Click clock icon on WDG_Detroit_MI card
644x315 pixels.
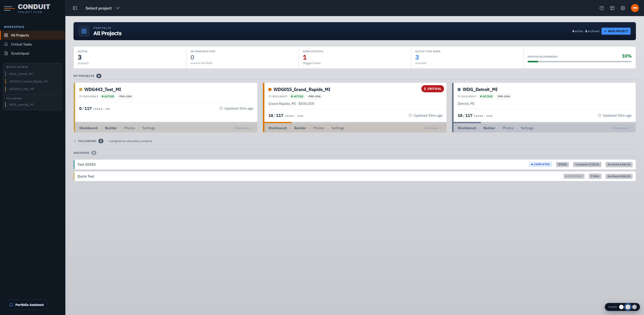[599, 115]
